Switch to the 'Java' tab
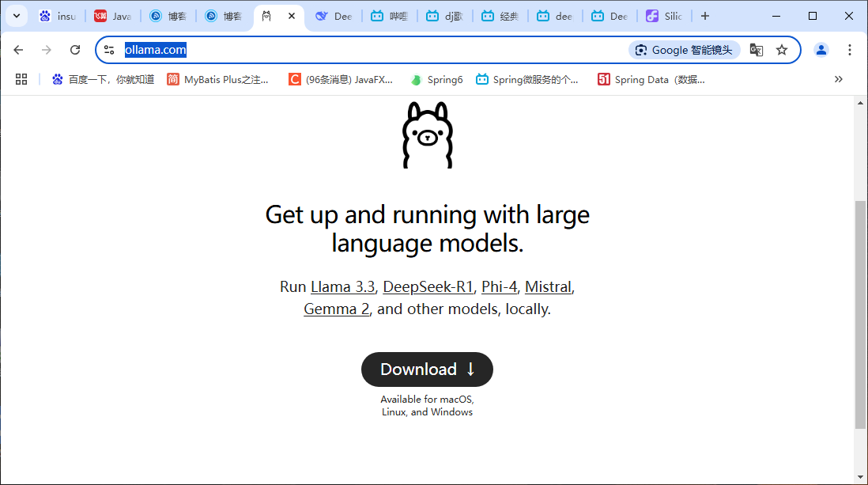The image size is (868, 485). [x=113, y=16]
